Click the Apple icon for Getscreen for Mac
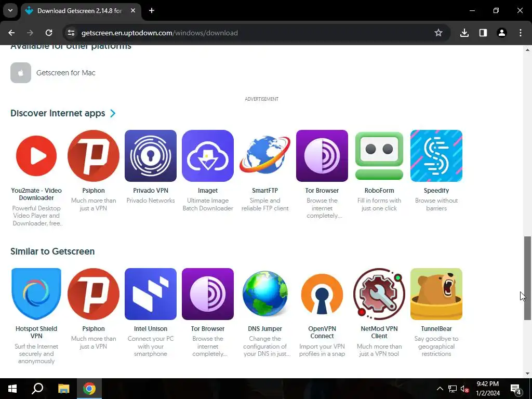The image size is (532, 399). coord(21,73)
